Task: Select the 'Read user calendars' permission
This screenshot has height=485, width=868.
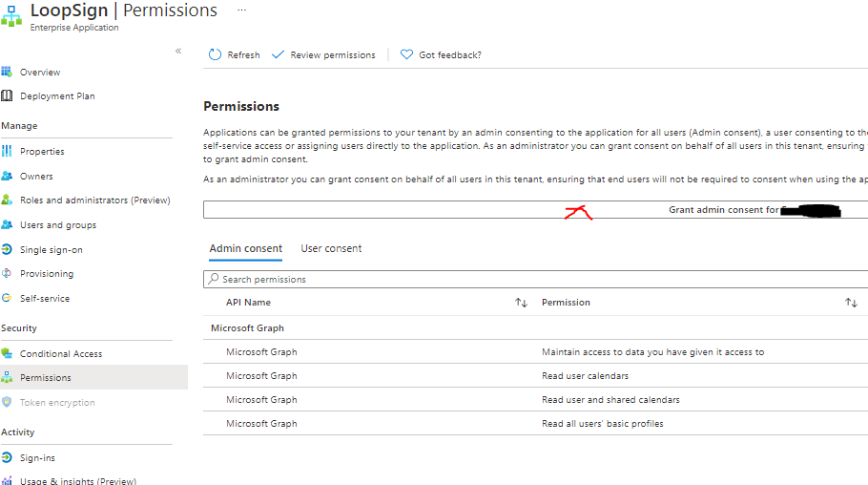Action: pos(585,376)
